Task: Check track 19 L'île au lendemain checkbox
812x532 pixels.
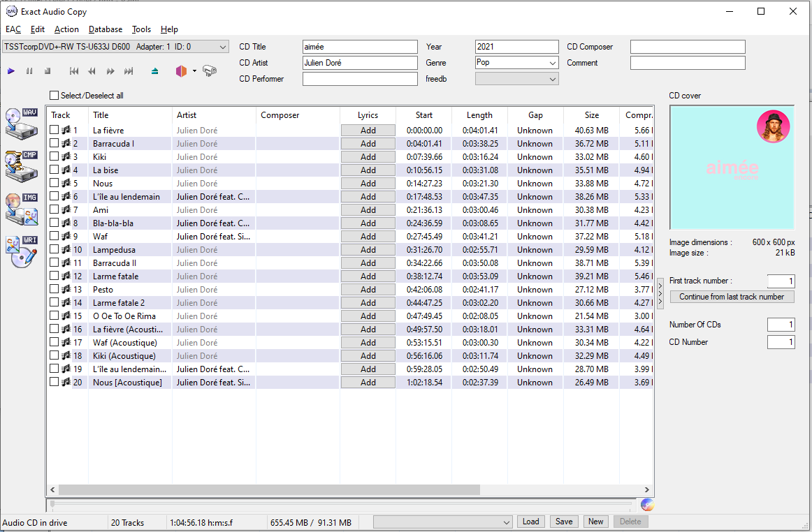Action: (54, 369)
